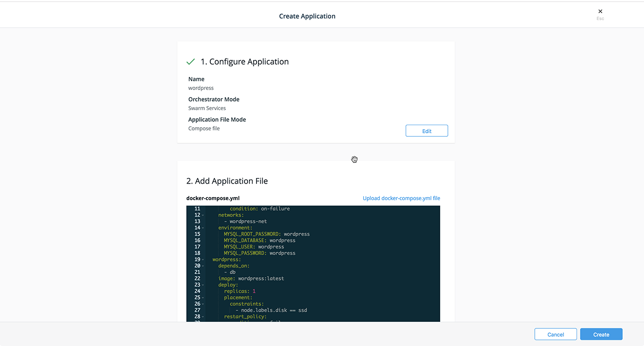Image resolution: width=644 pixels, height=346 pixels.
Task: Collapse the networks block at line 12
Action: (x=203, y=215)
